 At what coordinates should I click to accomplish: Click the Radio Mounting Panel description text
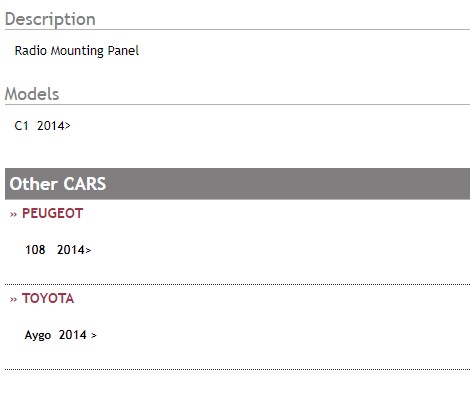click(77, 51)
